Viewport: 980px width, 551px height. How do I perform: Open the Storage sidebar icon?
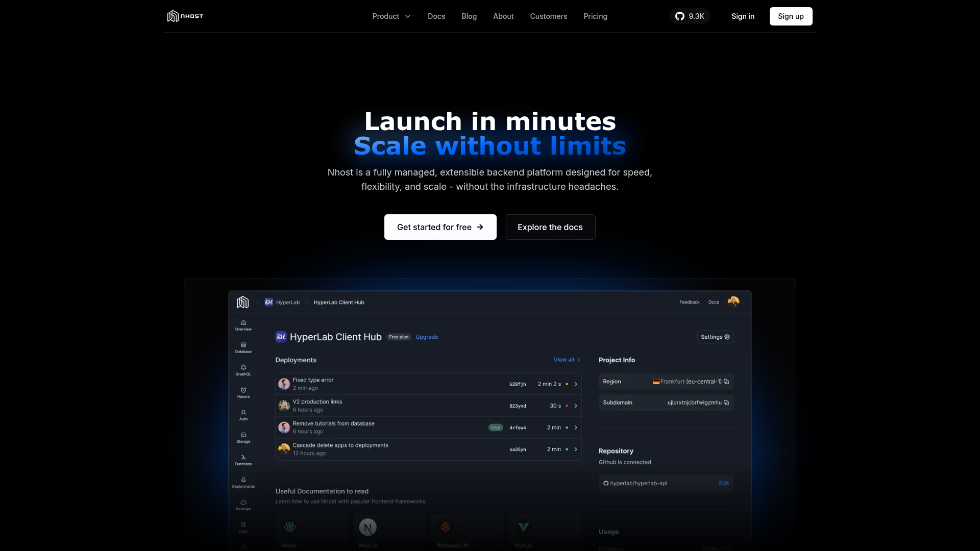point(243,437)
